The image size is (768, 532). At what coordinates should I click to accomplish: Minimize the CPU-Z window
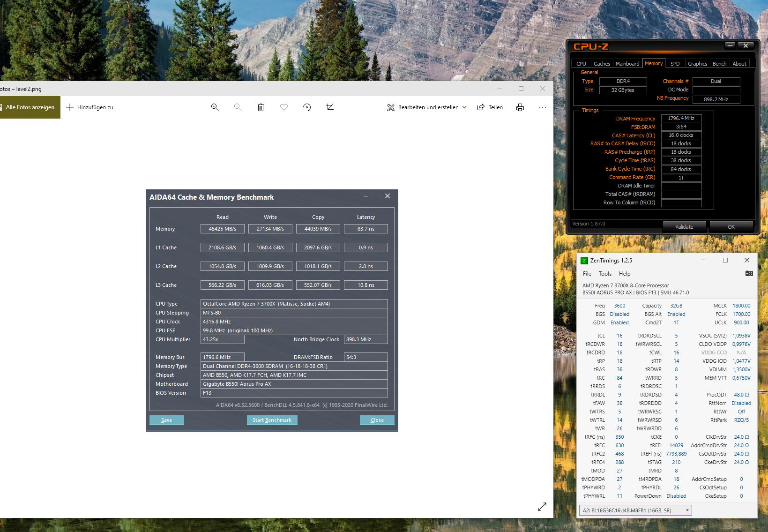pyautogui.click(x=730, y=45)
